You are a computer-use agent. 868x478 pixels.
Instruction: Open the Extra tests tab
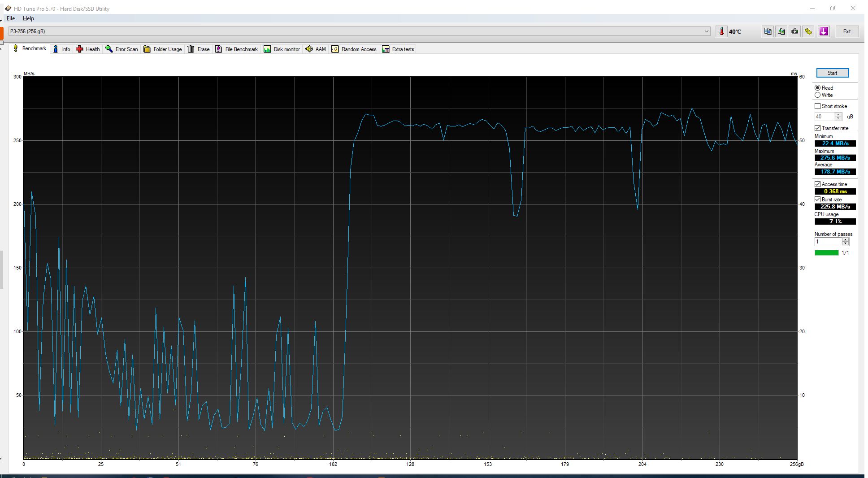point(398,49)
